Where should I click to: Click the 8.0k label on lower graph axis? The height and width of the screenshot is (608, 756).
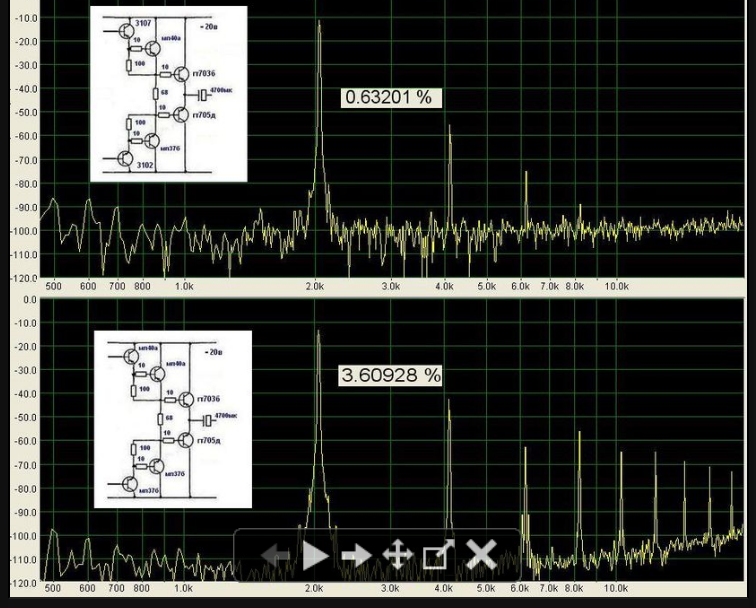coord(574,588)
